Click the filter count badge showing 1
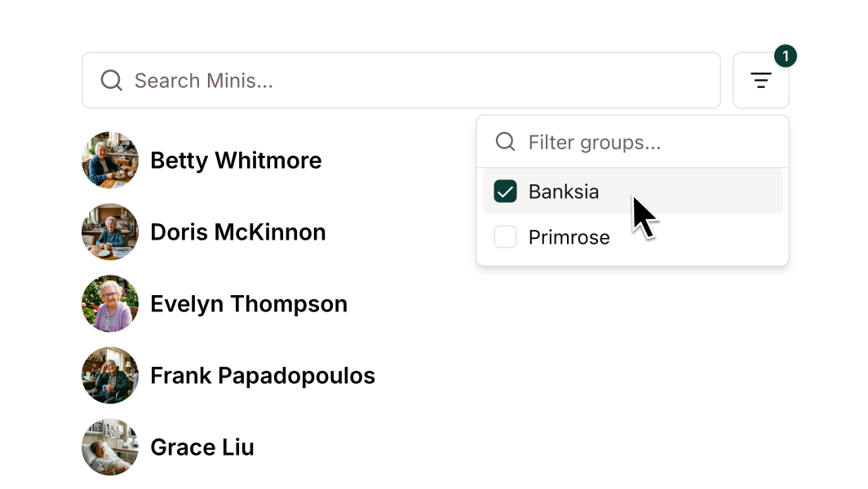Image resolution: width=868 pixels, height=489 pixels. [x=785, y=56]
